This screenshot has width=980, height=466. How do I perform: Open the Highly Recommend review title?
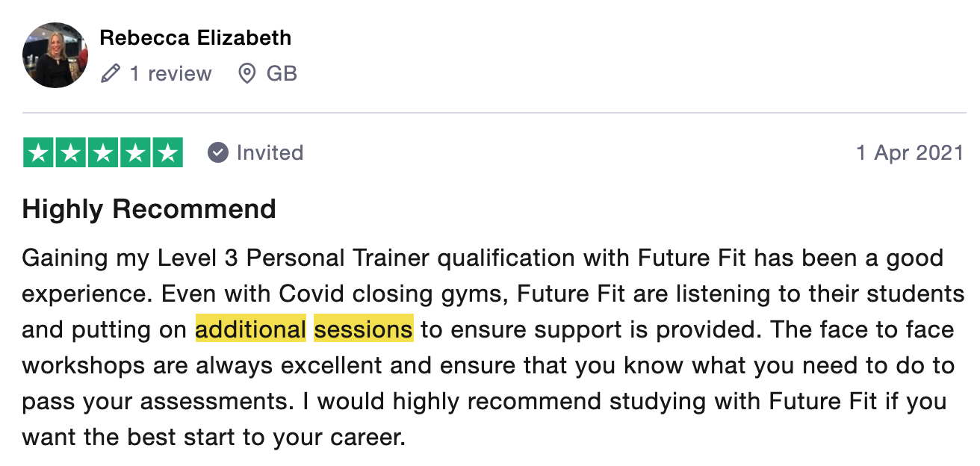149,208
